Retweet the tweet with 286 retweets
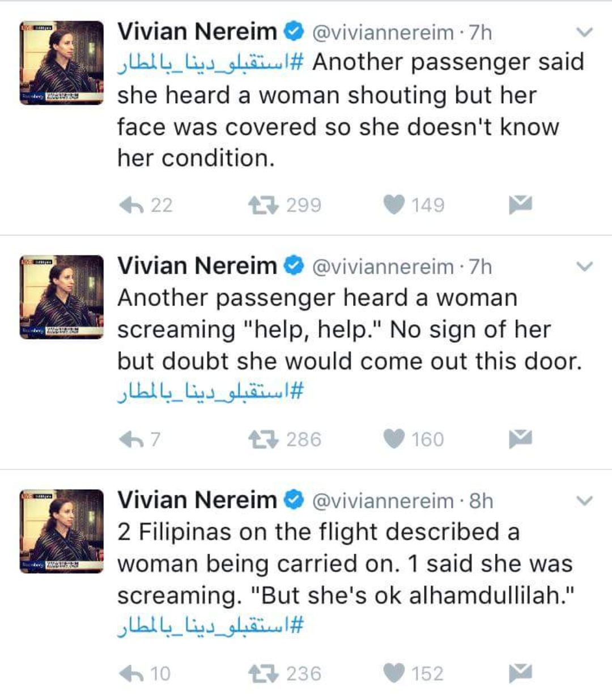Viewport: 612px width, 700px height. [x=263, y=439]
